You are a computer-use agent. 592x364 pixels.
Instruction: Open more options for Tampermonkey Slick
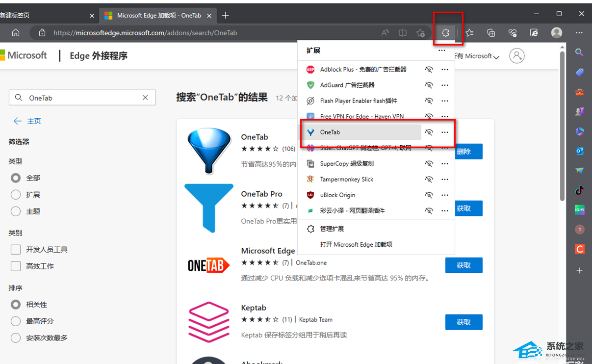pyautogui.click(x=445, y=179)
